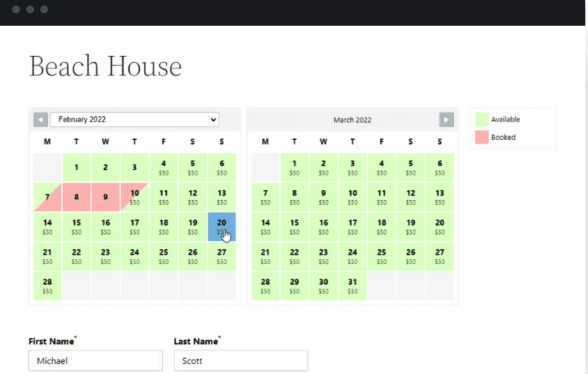Choose February 25 date cell

(x=164, y=256)
